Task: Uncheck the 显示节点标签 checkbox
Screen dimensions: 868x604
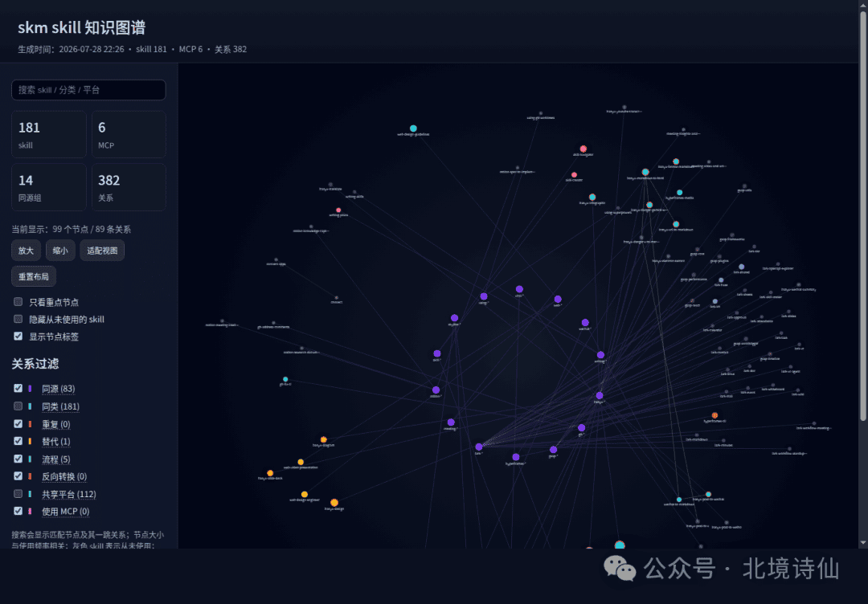Action: click(x=18, y=337)
